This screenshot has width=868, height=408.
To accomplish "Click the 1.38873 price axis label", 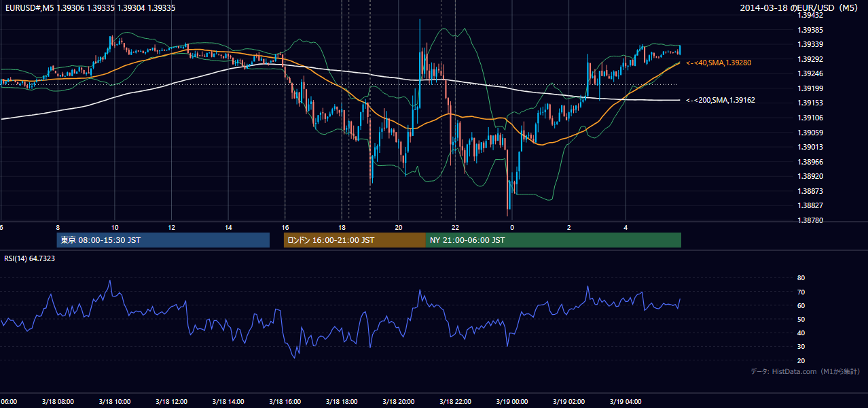I will [810, 191].
